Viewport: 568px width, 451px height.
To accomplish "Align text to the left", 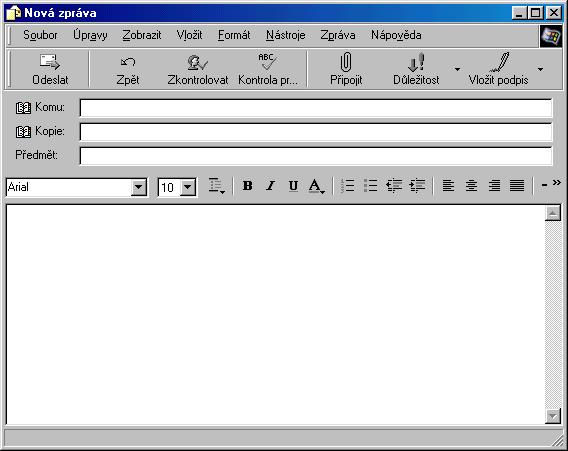I will click(448, 186).
